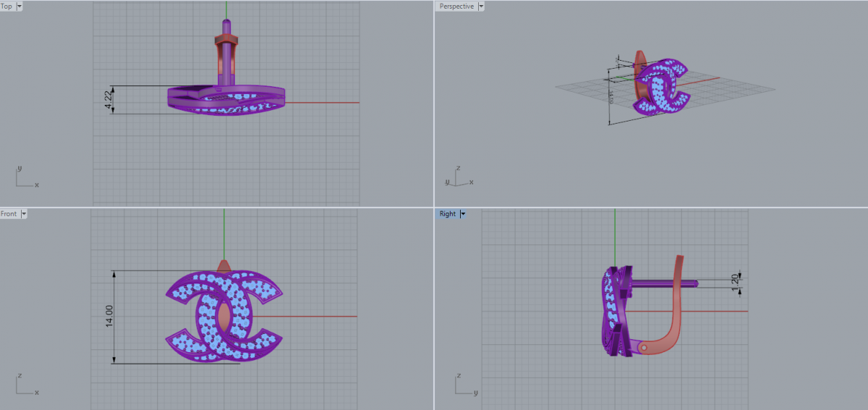Screen dimensions: 868x410
Task: Open the Front viewport dropdown arrow menu
Action: [23, 214]
